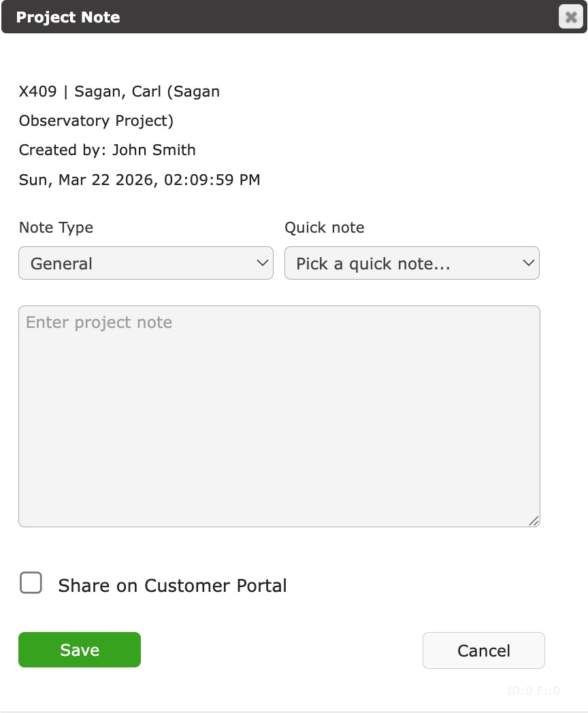
Task: Click the Created by John Smith line
Action: pos(108,150)
